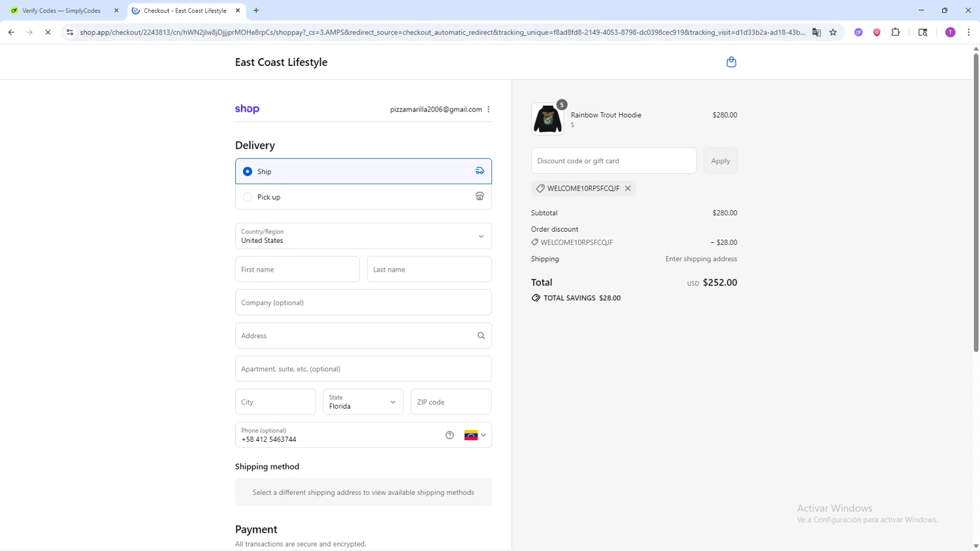Close the Verify Codes SimplyCodes tab
Image resolution: width=980 pixels, height=551 pixels.
tap(116, 10)
